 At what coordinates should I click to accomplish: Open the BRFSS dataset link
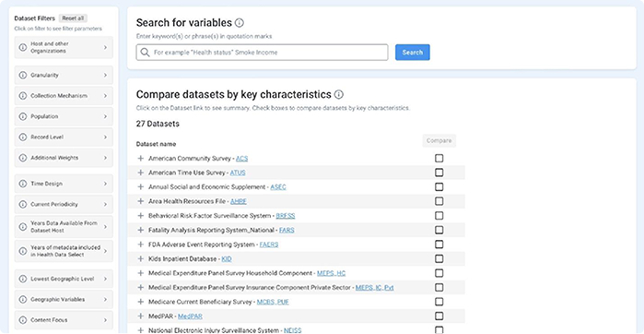point(286,216)
